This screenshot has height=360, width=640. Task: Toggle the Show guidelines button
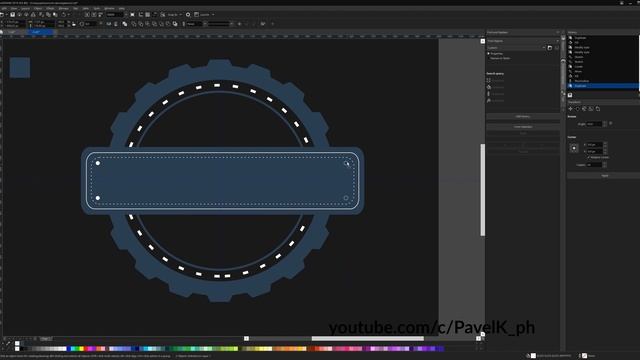pyautogui.click(x=155, y=15)
